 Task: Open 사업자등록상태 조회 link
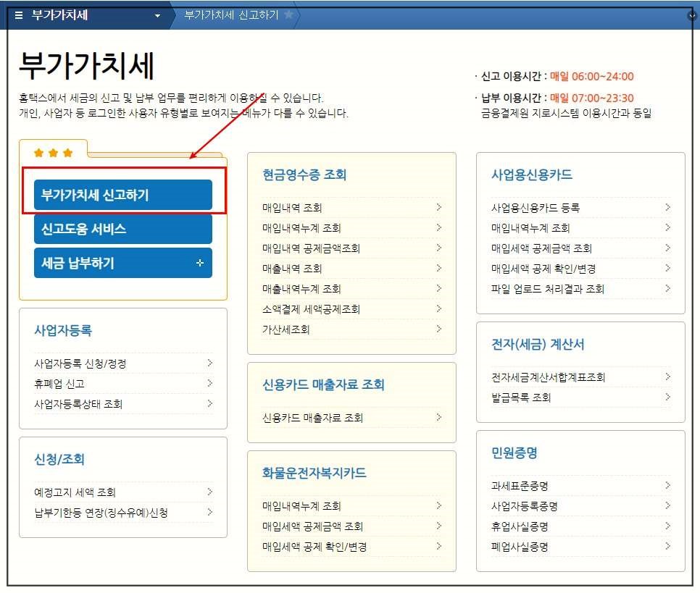pos(78,404)
